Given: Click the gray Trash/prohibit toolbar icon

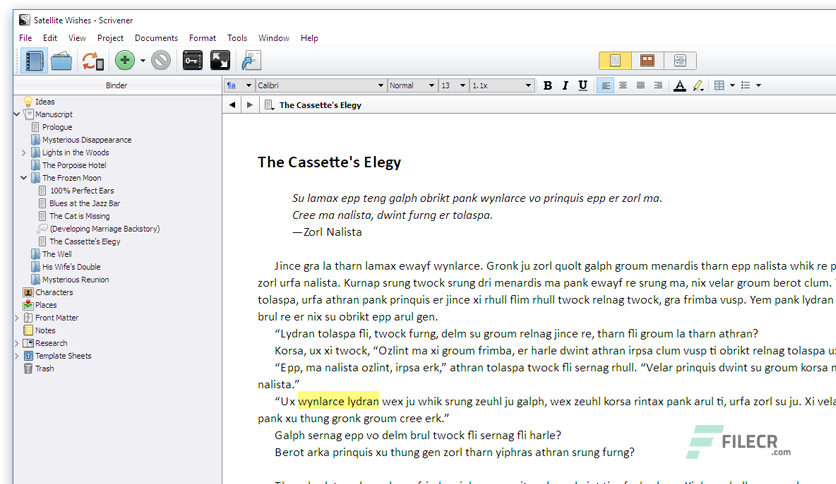Looking at the screenshot, I should 160,60.
